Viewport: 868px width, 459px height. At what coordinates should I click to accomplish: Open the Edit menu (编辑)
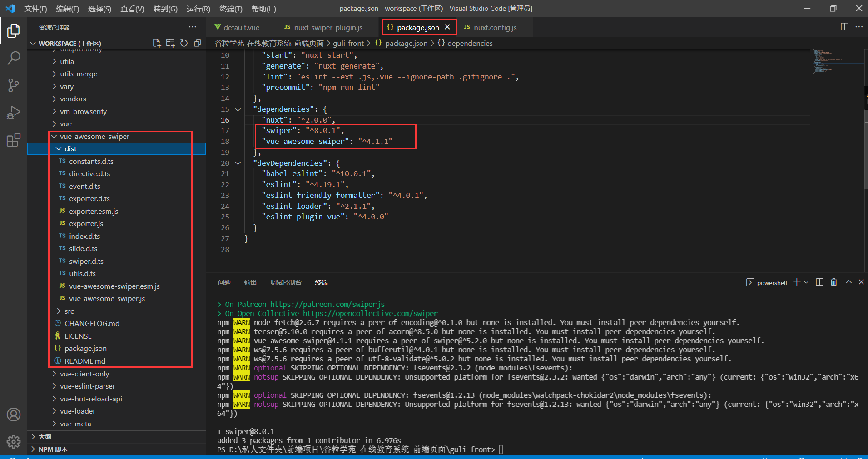67,9
